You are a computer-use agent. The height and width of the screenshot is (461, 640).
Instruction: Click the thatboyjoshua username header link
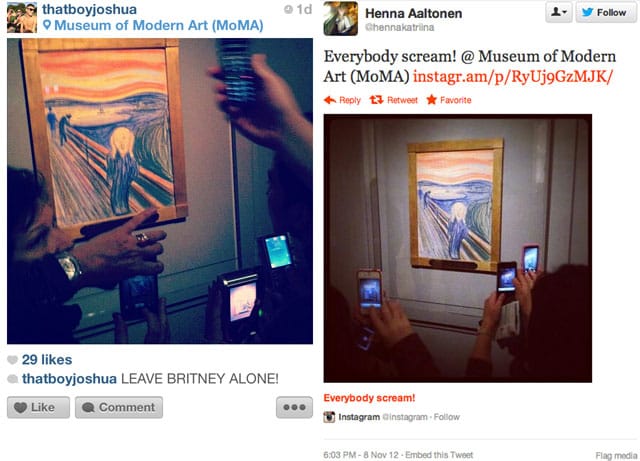coord(89,9)
